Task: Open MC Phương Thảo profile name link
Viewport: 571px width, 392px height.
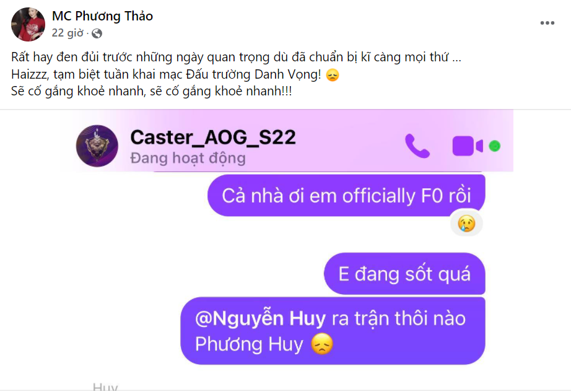Action: 102,16
